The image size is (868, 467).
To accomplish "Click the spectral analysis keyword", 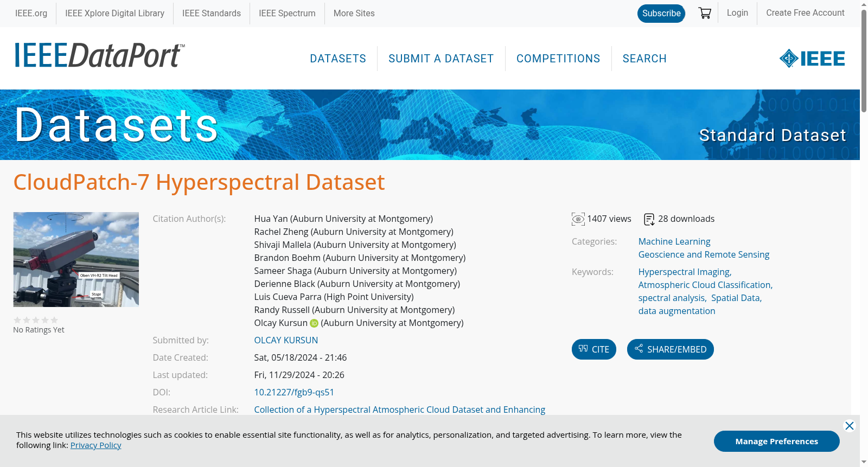I will pyautogui.click(x=672, y=298).
